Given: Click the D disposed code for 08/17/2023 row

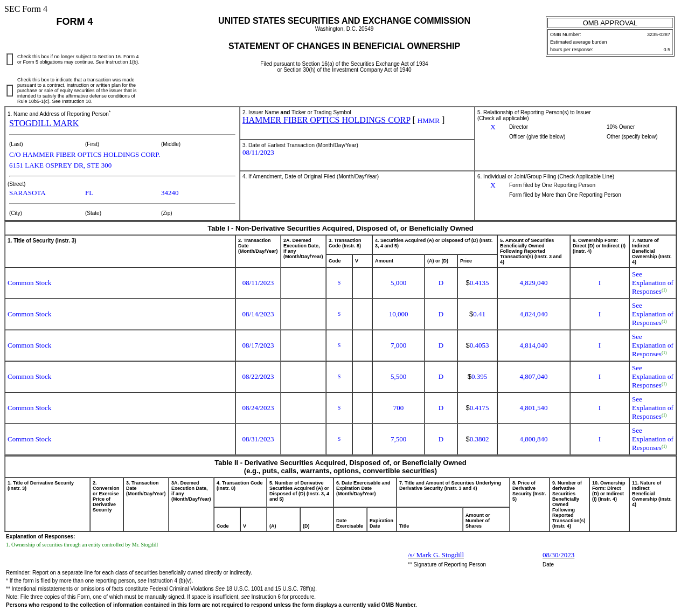Looking at the screenshot, I should 441,345.
